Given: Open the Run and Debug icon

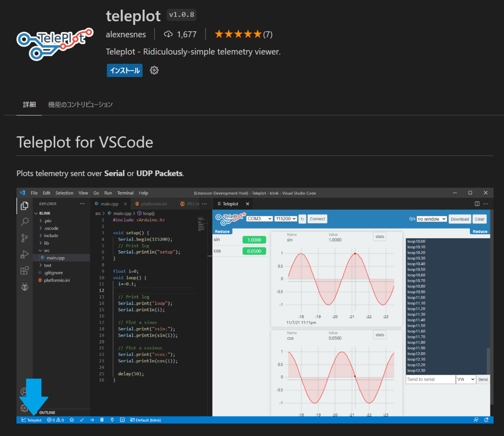Looking at the screenshot, I should click(24, 254).
